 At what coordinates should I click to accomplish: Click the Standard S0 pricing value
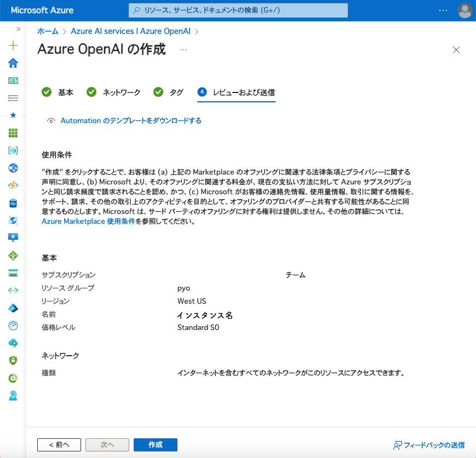click(198, 327)
